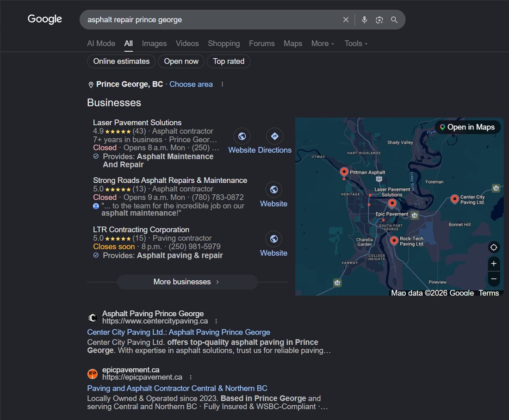Open Strong Roads Asphalt Repairs & Maintenance listing

pyautogui.click(x=170, y=180)
